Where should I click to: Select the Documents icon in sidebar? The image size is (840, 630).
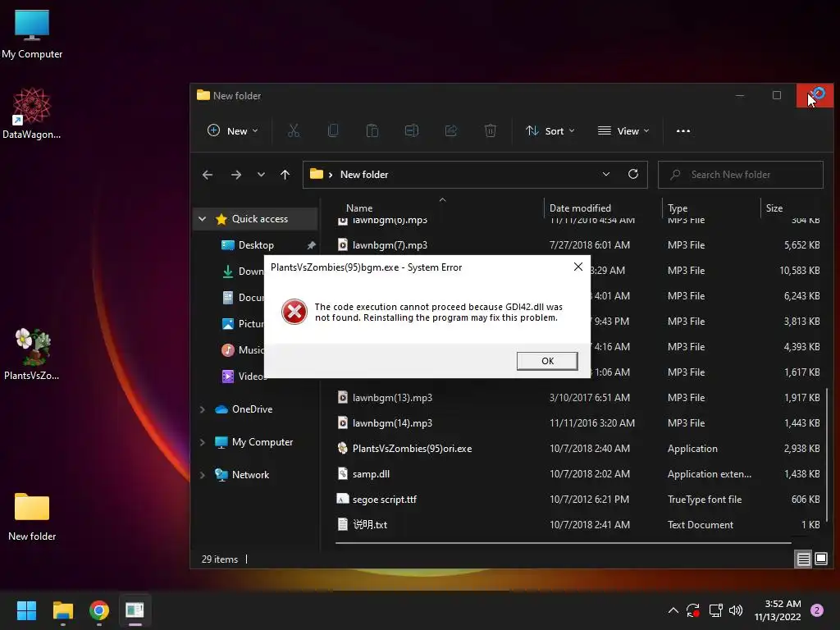point(228,297)
